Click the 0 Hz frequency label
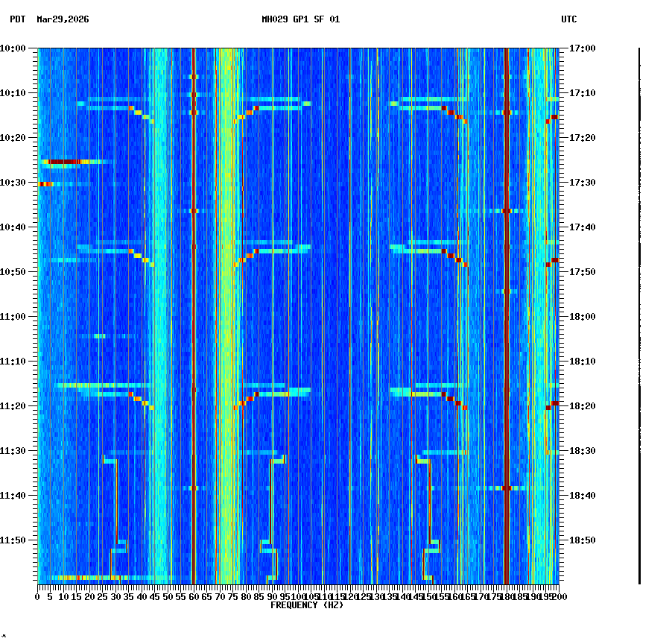Viewport: 672px width, 644px height. pos(37,597)
